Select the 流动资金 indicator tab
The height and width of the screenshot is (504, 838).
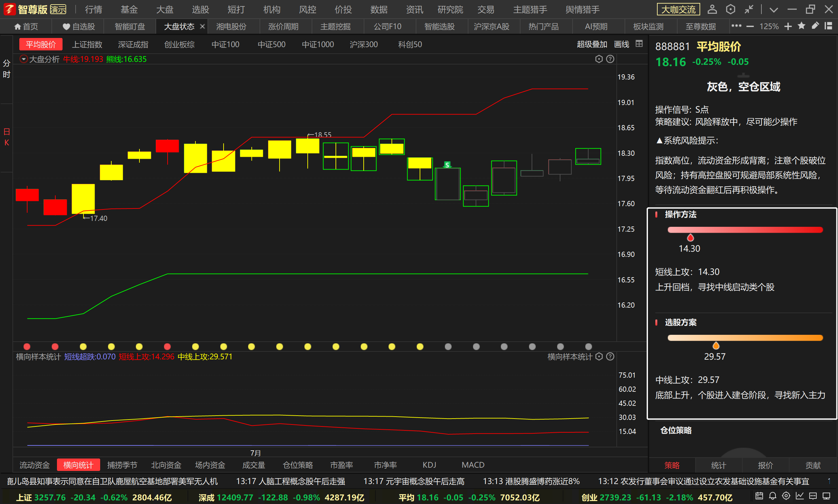point(34,465)
